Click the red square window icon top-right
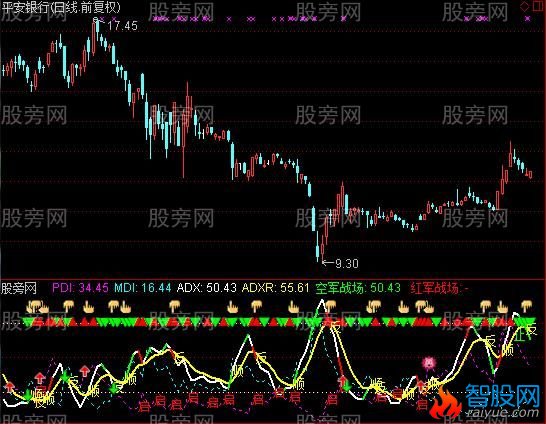Viewport: 546px width, 424px height. pos(538,6)
